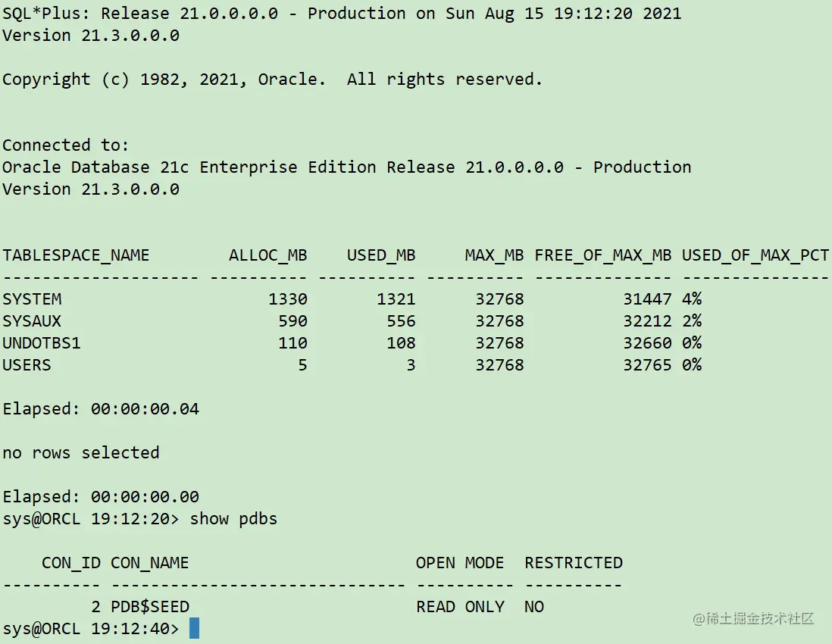Click ALLOC_MB value 110
Screen dimensions: 832x644
[x=293, y=342]
